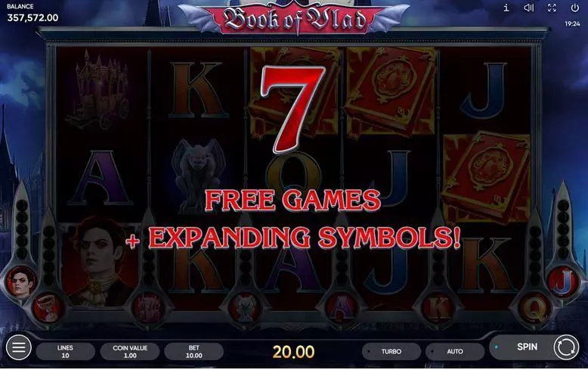The image size is (588, 370).
Task: Click the power exit icon
Action: pyautogui.click(x=575, y=8)
